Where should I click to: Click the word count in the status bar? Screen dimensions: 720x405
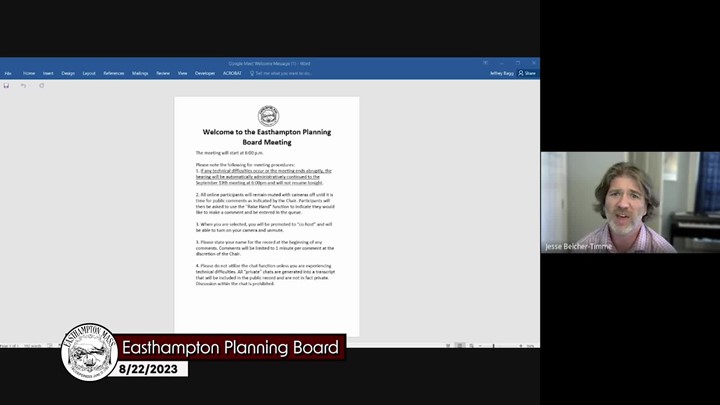click(x=33, y=345)
